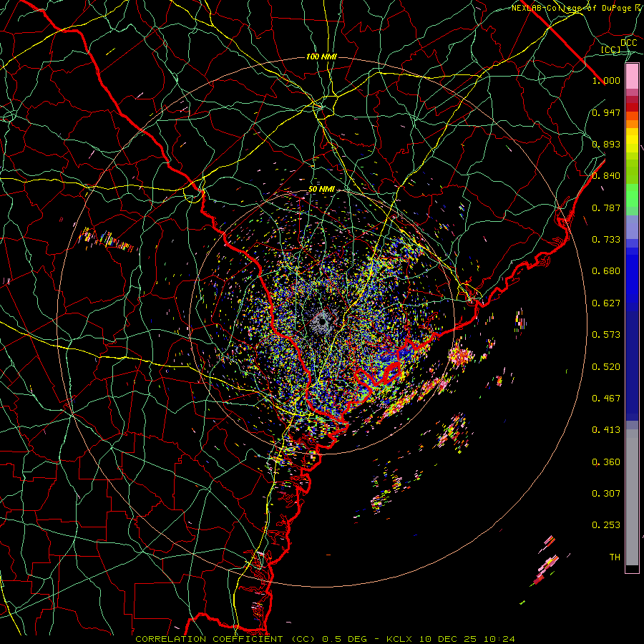Viewport: 644px width, 644px height.
Task: Click the 1.000 color scale value
Action: [x=606, y=80]
